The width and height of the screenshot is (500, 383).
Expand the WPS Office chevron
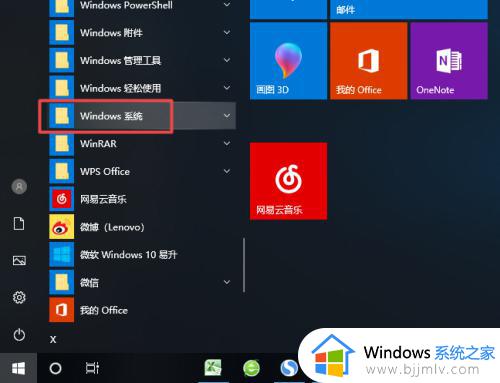(x=227, y=171)
